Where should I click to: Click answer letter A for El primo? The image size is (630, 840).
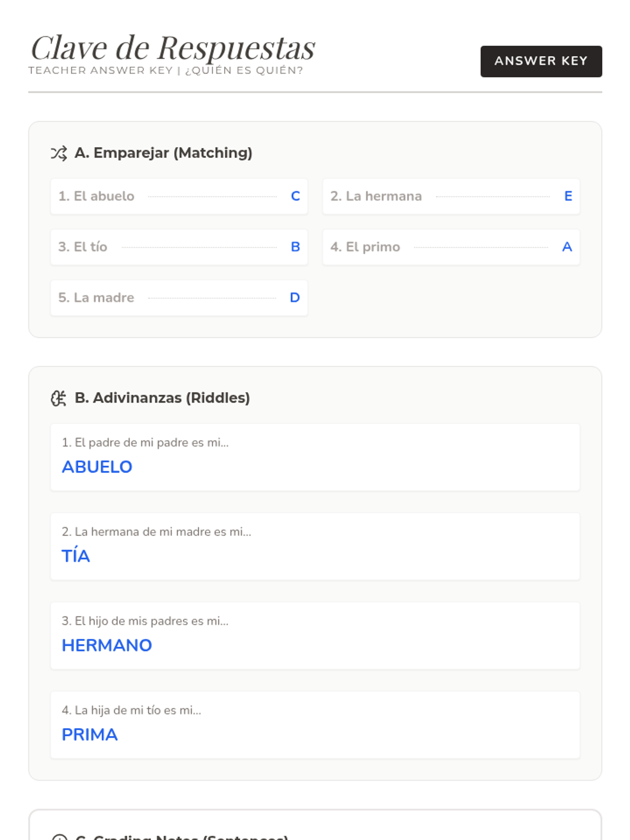(x=567, y=247)
